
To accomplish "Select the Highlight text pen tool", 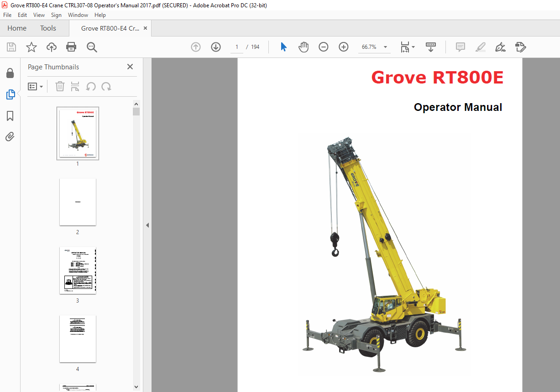I will point(481,47).
